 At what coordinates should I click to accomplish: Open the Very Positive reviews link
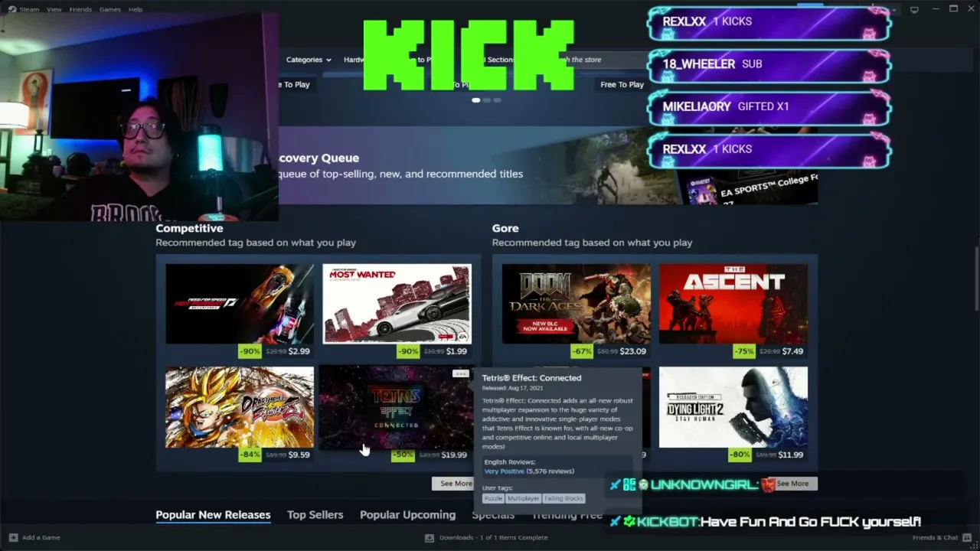[504, 471]
